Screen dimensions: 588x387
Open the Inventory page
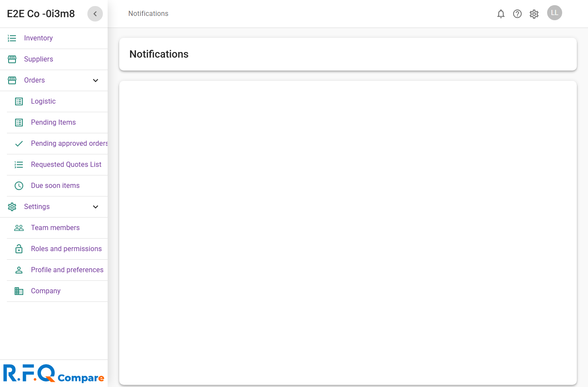54,38
